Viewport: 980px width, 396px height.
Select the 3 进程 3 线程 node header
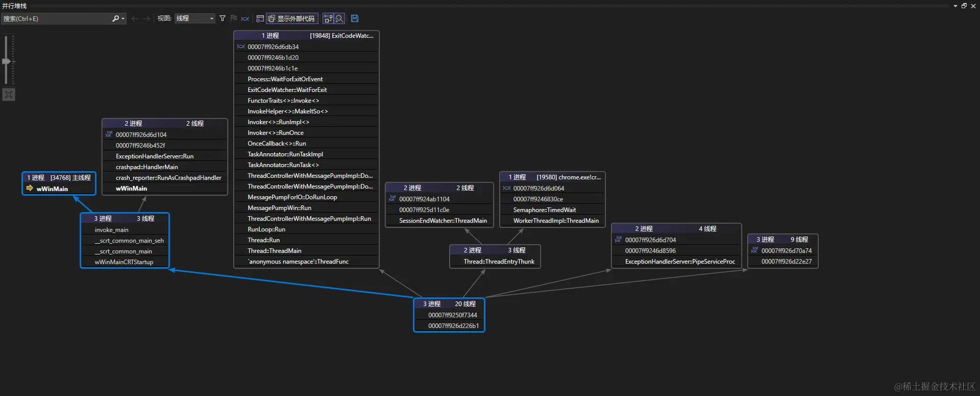125,219
